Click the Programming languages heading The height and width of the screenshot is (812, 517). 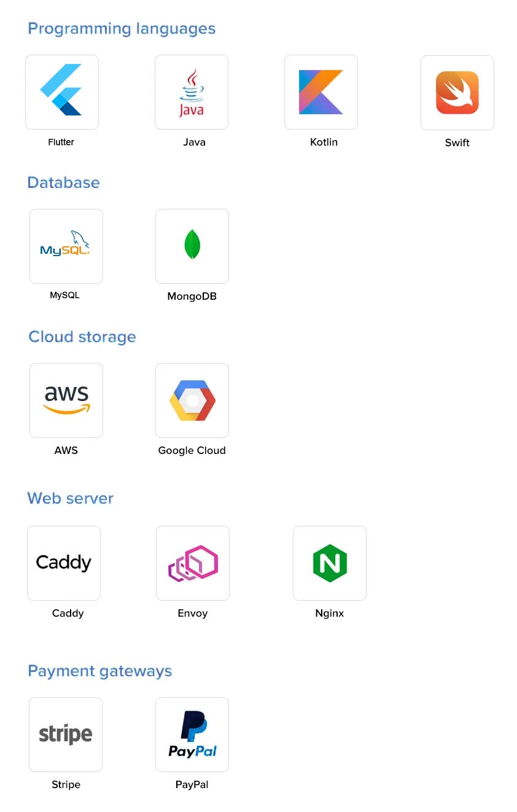[x=122, y=29]
